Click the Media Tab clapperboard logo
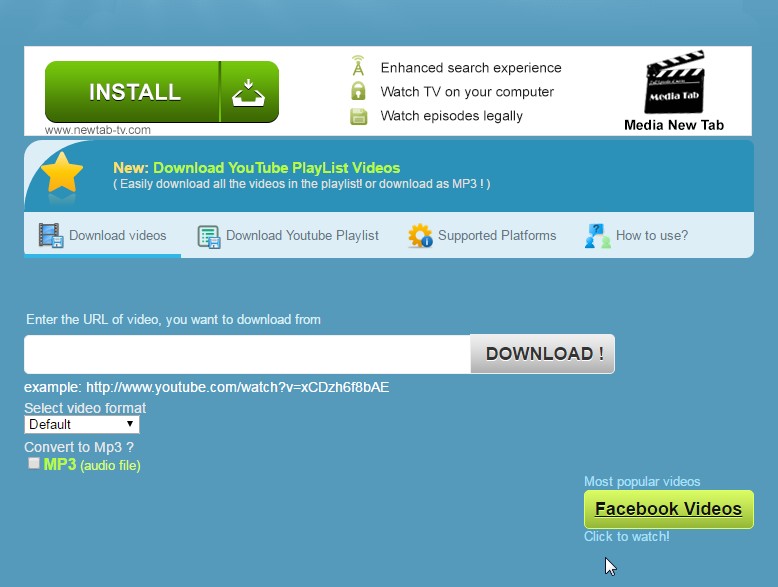The image size is (778, 587). tap(675, 82)
